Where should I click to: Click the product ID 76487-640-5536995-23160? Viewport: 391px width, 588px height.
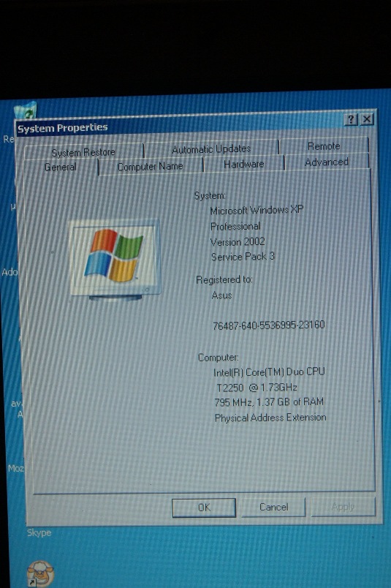(269, 325)
